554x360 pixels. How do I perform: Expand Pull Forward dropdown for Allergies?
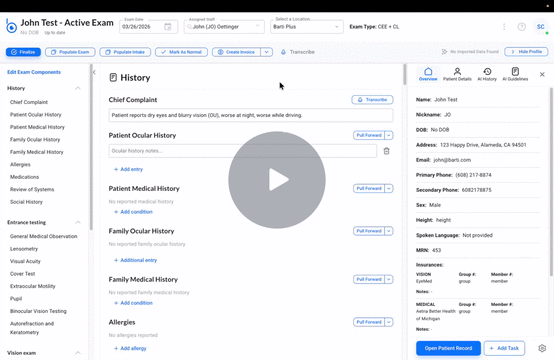pyautogui.click(x=389, y=322)
